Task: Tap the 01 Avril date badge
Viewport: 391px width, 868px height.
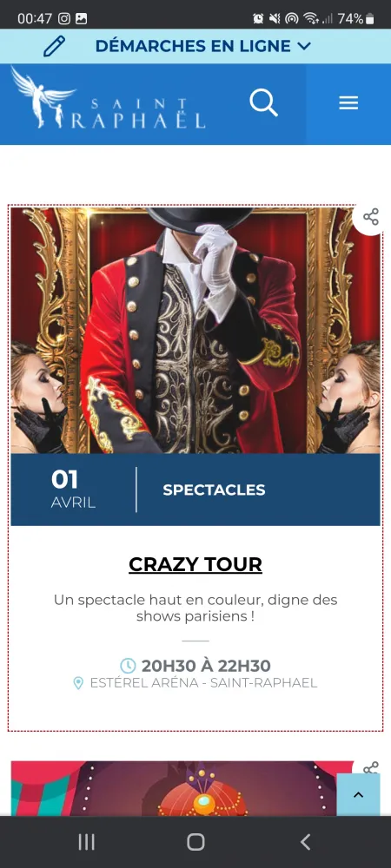Action: [x=73, y=490]
